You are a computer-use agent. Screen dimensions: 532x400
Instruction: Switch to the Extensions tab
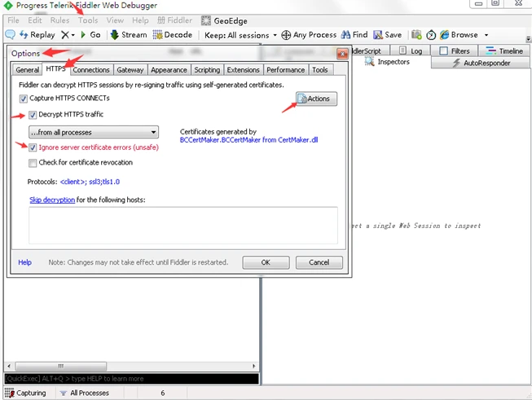[243, 70]
